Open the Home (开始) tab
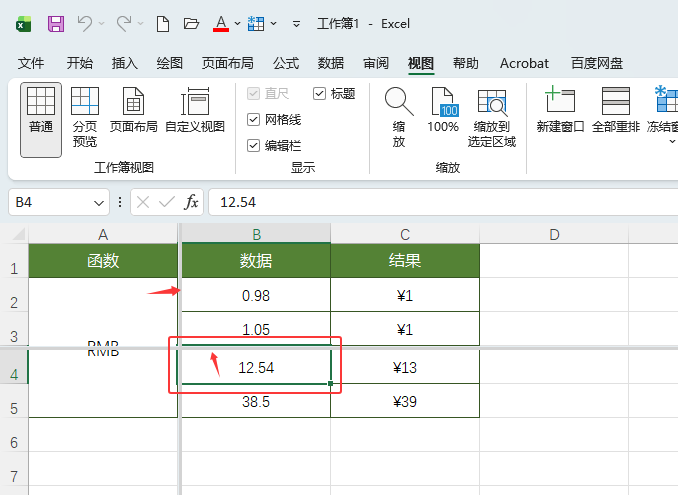Viewport: 678px width, 495px height. pos(80,63)
